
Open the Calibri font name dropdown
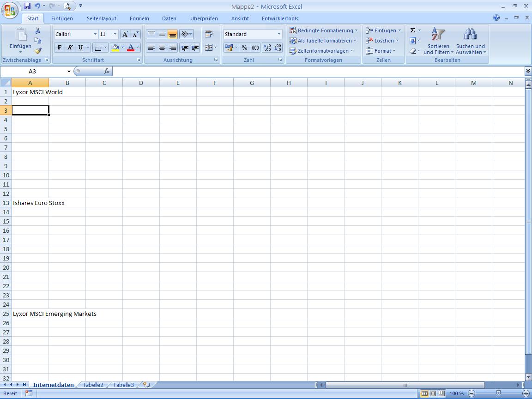[95, 34]
